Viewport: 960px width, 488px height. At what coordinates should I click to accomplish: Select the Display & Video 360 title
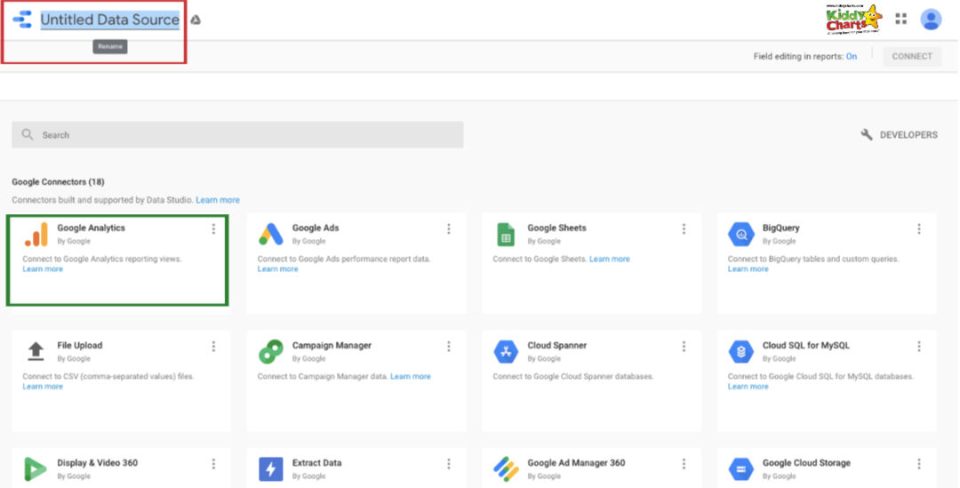click(97, 463)
